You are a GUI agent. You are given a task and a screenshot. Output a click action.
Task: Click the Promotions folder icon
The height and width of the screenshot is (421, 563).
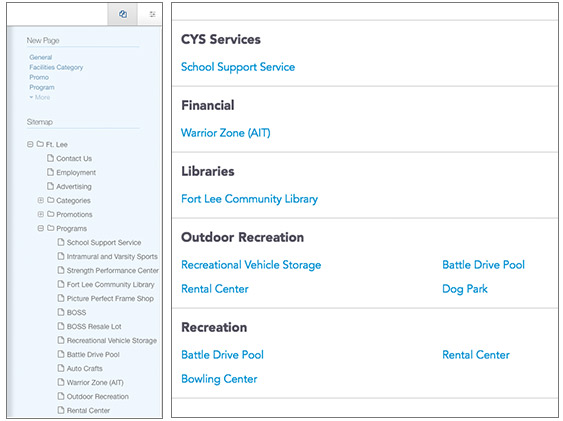[51, 214]
